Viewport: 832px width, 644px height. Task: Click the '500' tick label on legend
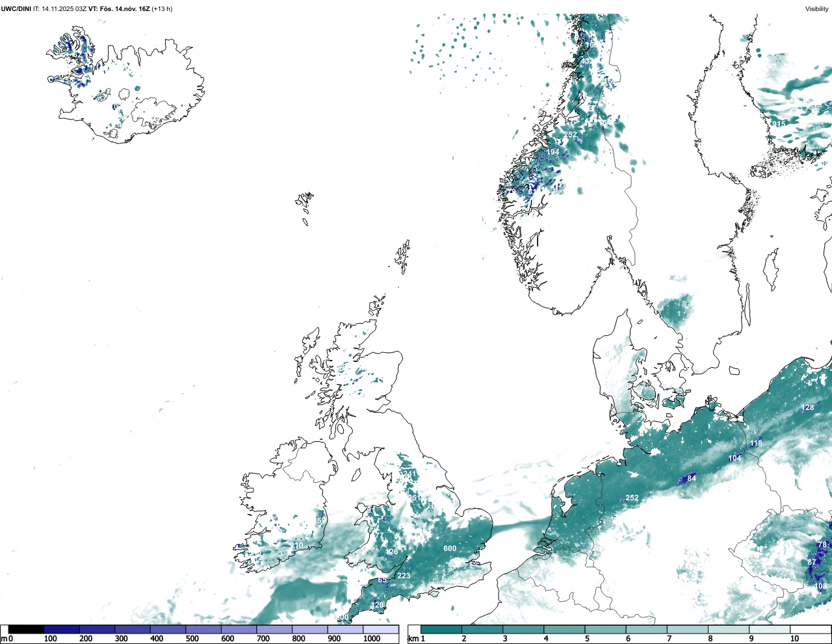(x=192, y=639)
